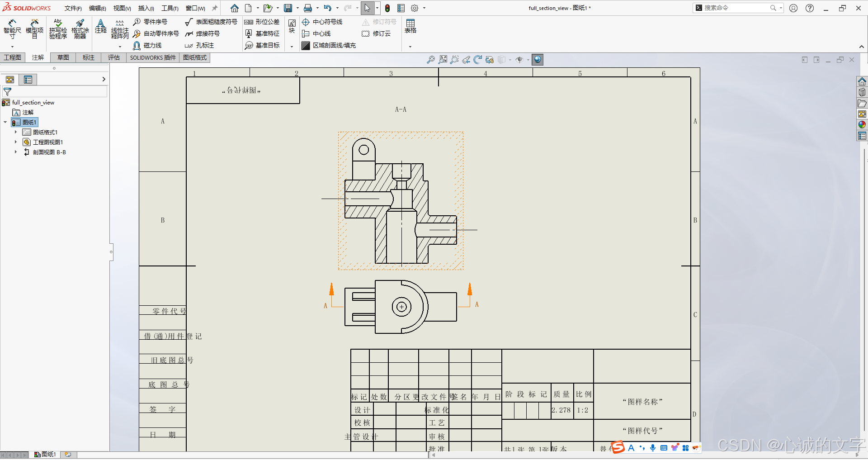Select the 图纸1 sheet tab at bottom
868x460 pixels.
pos(45,454)
